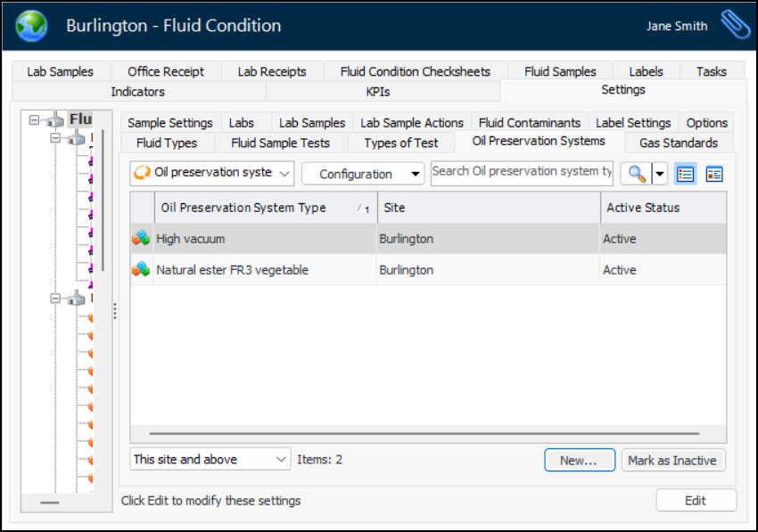Viewport: 758px width, 532px height.
Task: Click the magnifying glass search icon
Action: tap(635, 174)
